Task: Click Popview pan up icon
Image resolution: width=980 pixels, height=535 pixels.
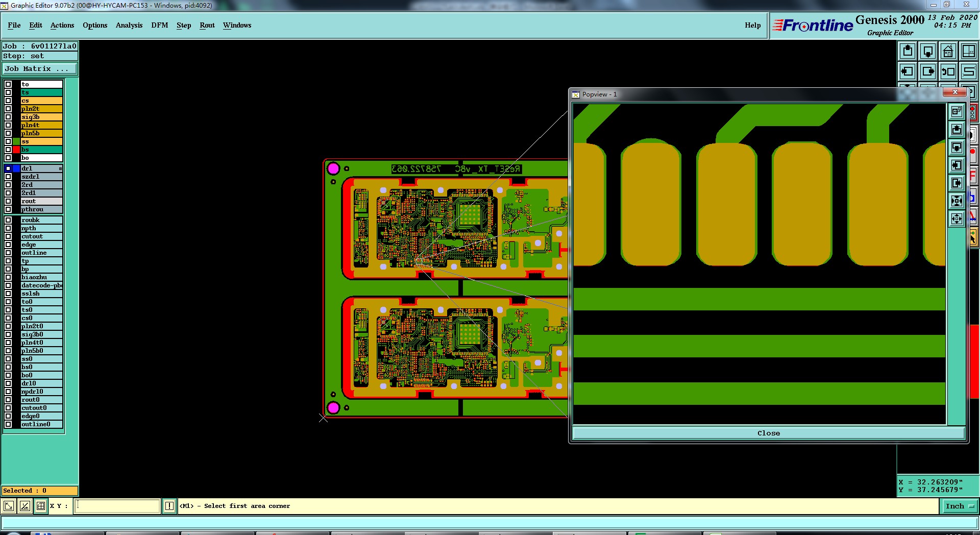Action: click(x=957, y=130)
